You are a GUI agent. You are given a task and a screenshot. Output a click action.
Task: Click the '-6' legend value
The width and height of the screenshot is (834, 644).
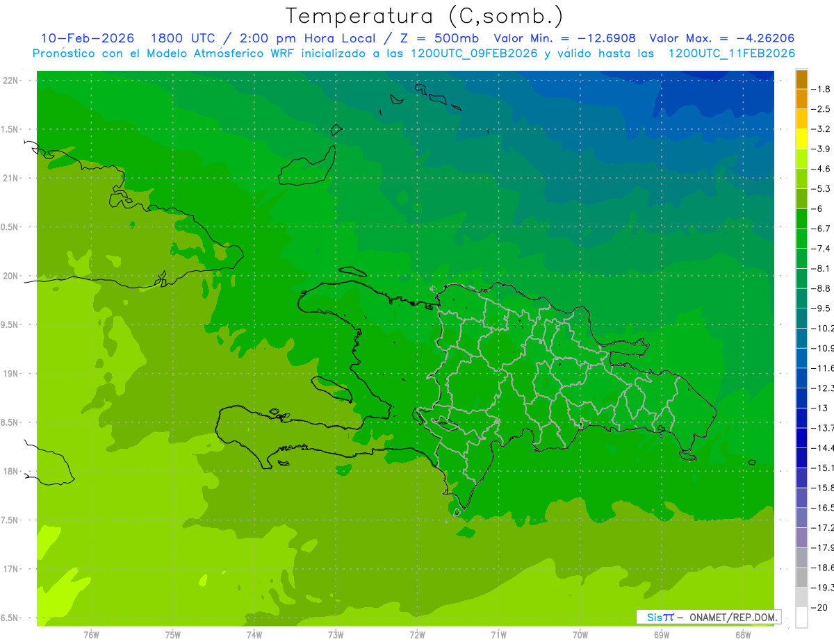click(x=817, y=208)
